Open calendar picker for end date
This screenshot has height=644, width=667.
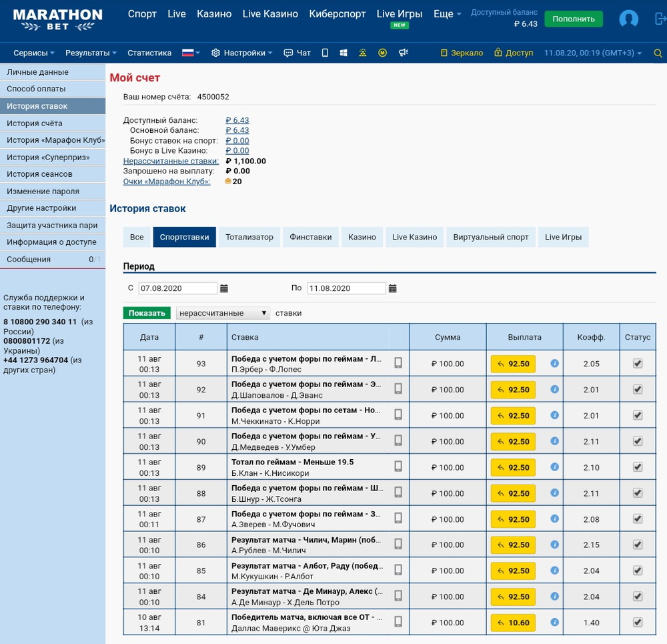click(393, 288)
